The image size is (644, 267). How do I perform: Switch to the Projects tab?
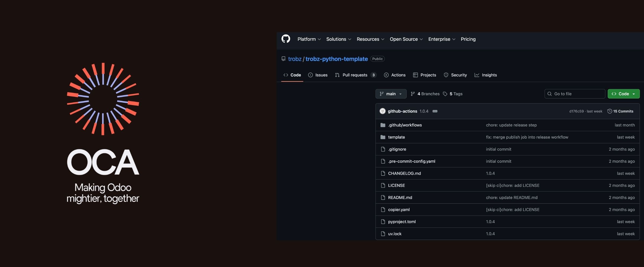coord(425,75)
